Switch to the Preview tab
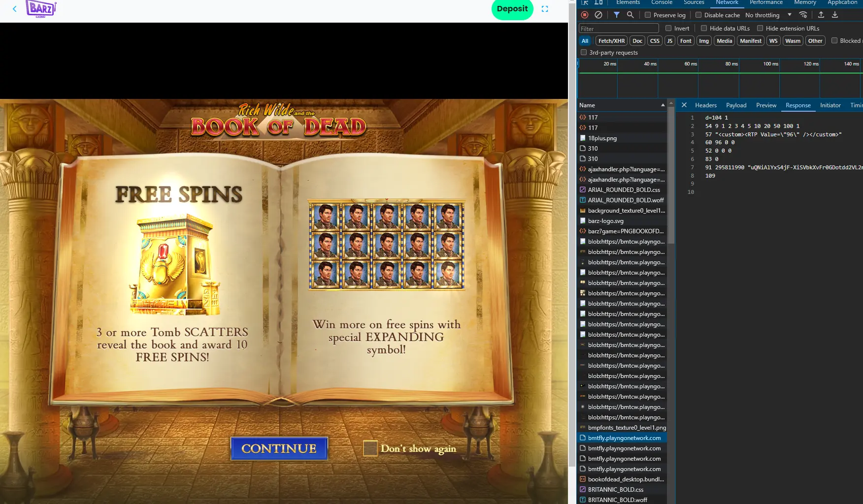Screen dimensions: 863x504 coord(766,105)
